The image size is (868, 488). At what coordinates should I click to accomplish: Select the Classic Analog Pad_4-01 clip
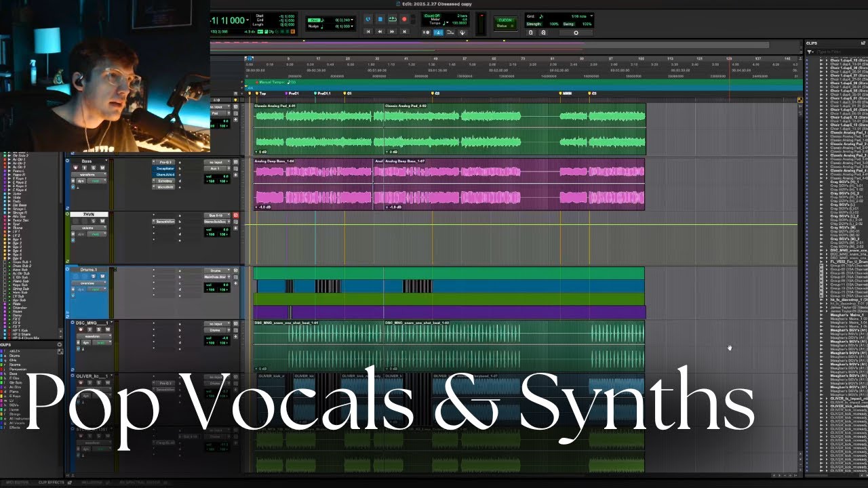click(319, 129)
